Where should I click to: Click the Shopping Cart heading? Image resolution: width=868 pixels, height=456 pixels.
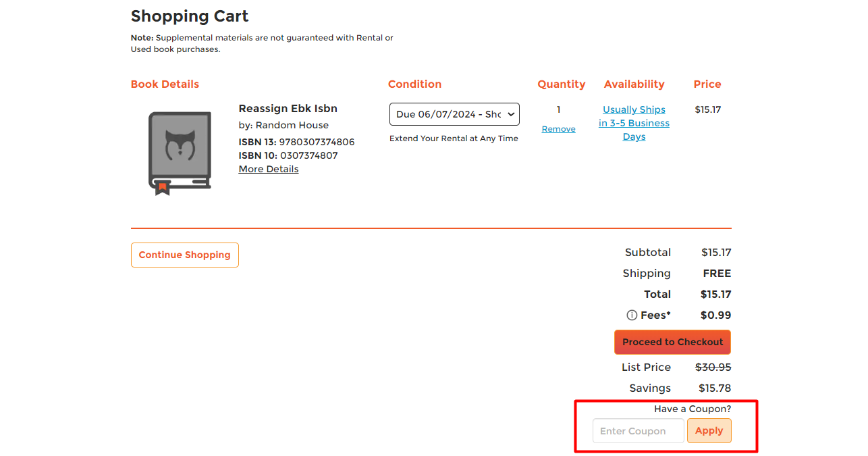click(x=190, y=16)
